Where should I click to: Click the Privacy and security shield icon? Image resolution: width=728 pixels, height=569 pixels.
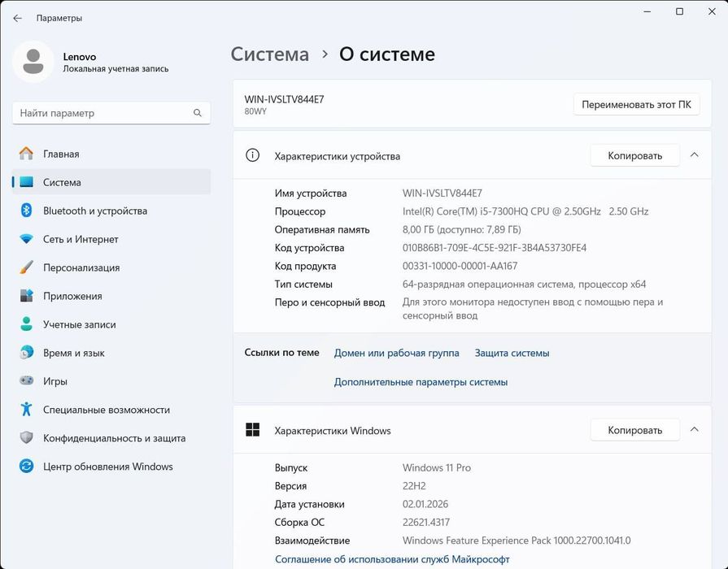[26, 438]
